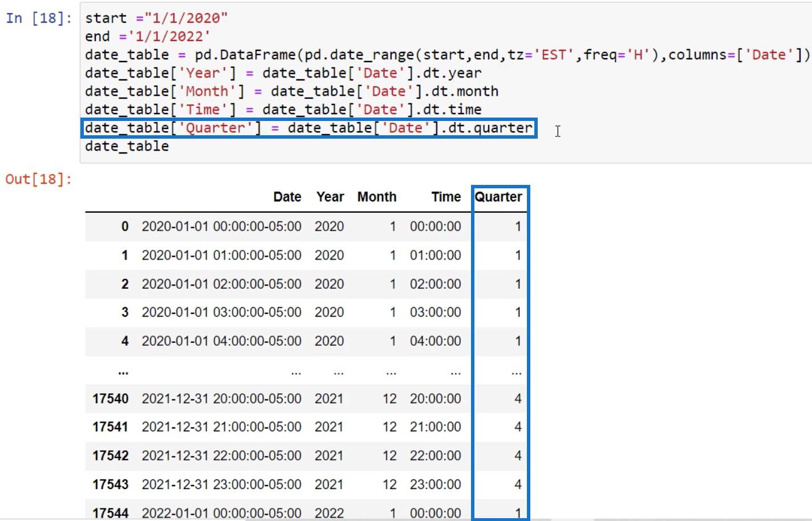812x521 pixels.
Task: Click date 2021-12-31 21:00:00-05:00
Action: tap(222, 427)
